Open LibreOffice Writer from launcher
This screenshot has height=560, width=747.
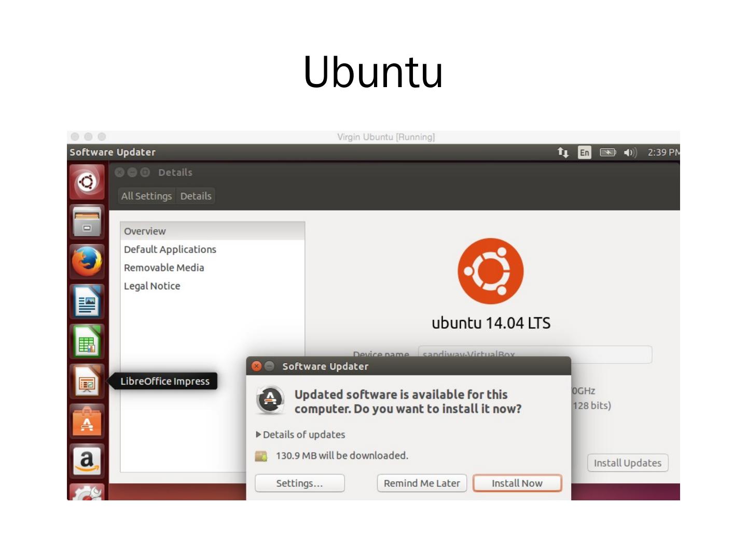click(x=87, y=301)
